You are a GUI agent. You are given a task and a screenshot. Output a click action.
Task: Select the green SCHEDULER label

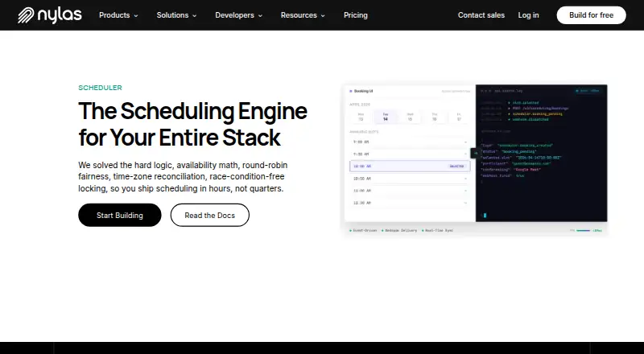[100, 88]
